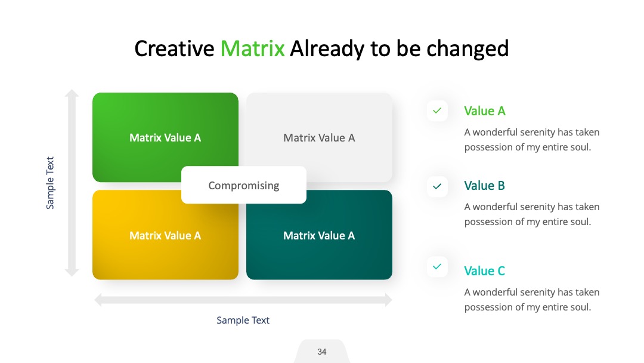The height and width of the screenshot is (363, 644).
Task: Select the description text under Value C
Action: [532, 300]
